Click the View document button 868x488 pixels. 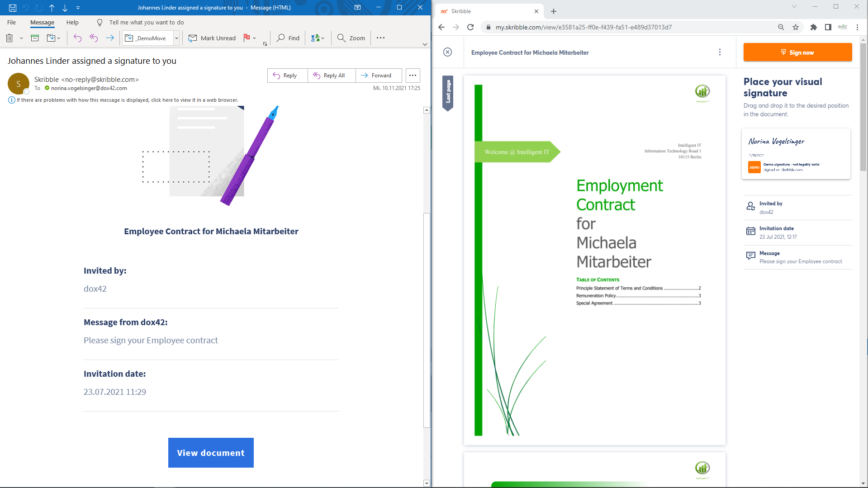(211, 453)
